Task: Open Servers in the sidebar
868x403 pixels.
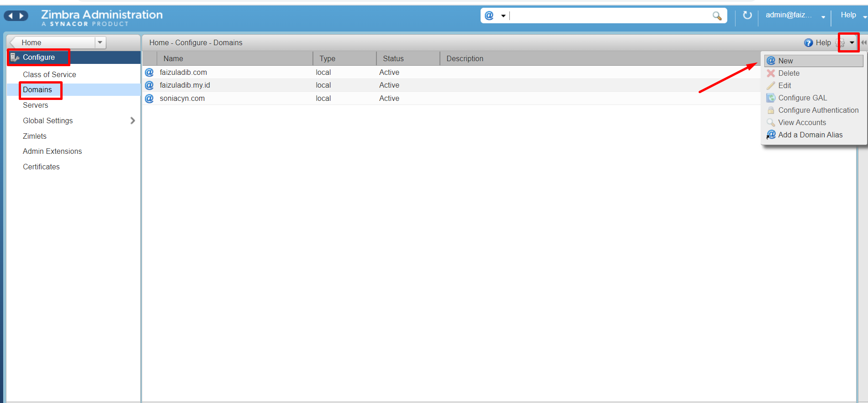Action: [x=36, y=105]
